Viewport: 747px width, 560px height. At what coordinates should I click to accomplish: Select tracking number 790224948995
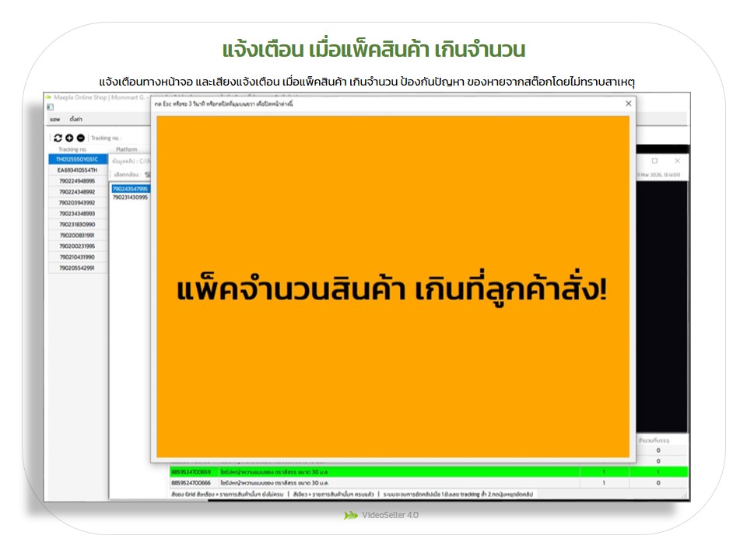[x=77, y=180]
